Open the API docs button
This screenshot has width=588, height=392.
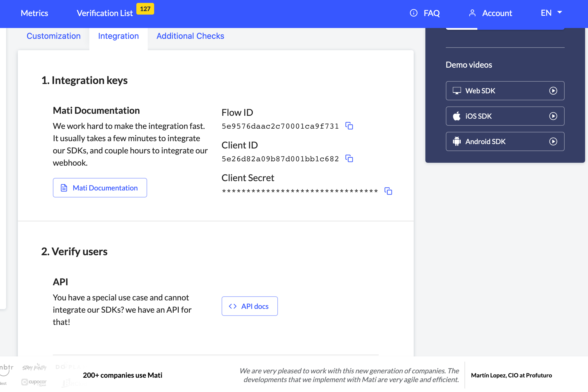pyautogui.click(x=249, y=306)
